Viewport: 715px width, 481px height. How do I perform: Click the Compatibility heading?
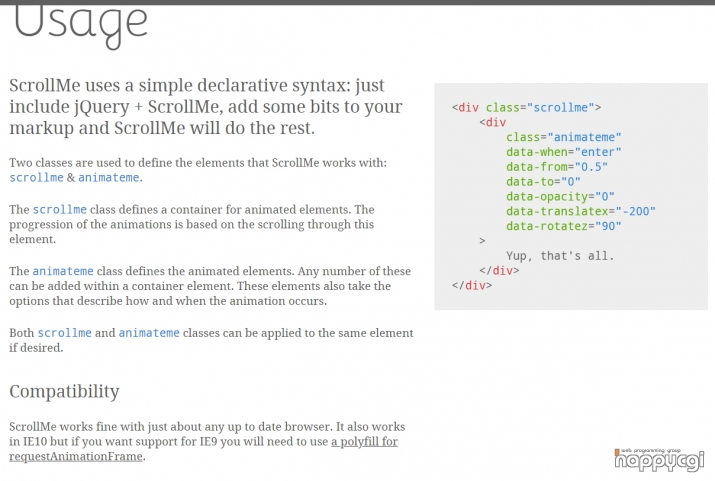pyautogui.click(x=64, y=391)
